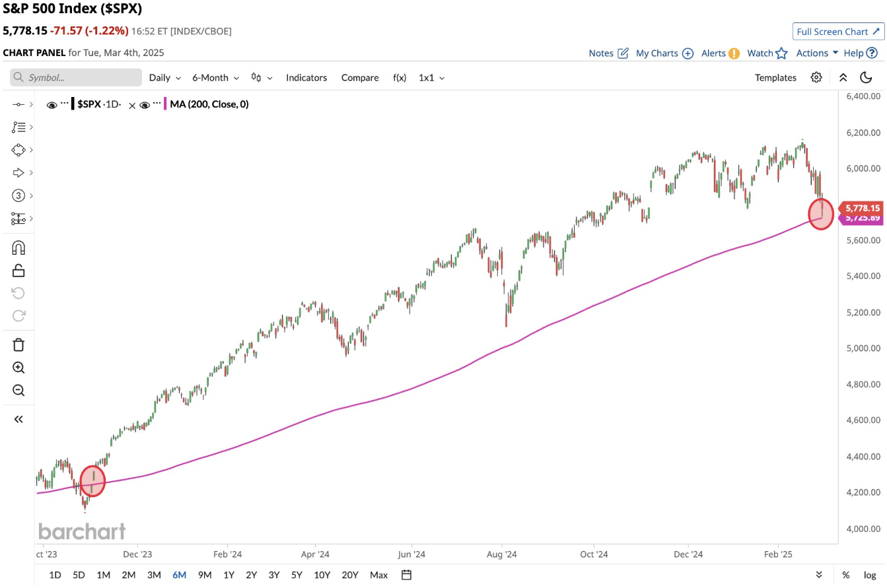Click the Full Screen Chart button
This screenshot has height=588, width=887.
(x=838, y=32)
